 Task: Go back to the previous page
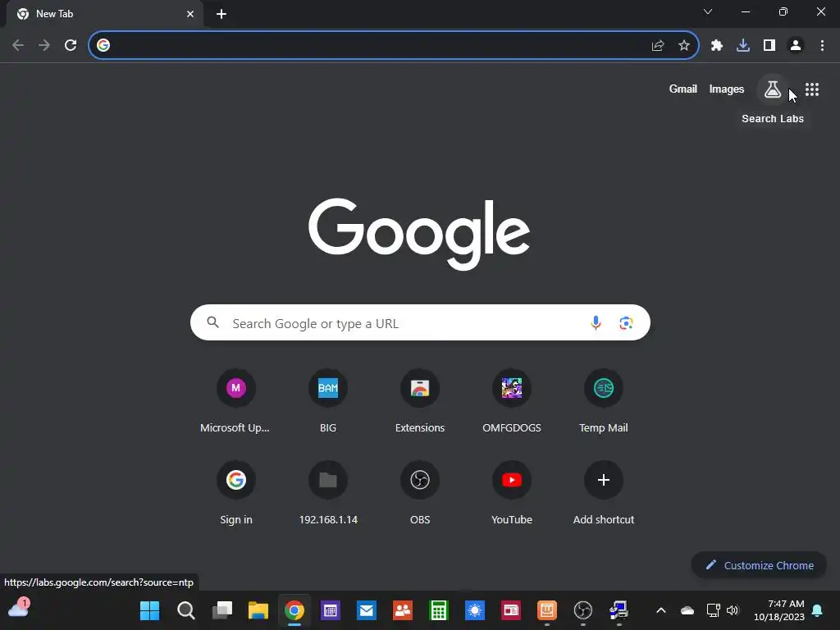coord(18,45)
